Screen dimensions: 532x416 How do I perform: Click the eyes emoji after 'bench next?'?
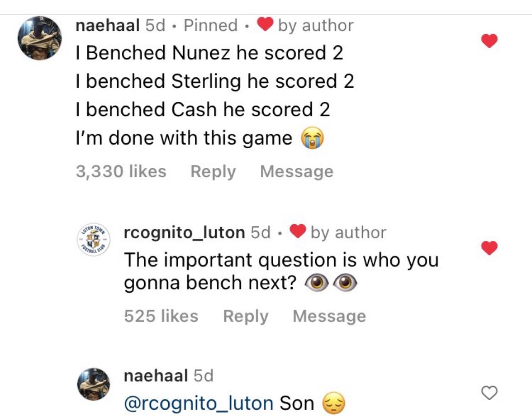pyautogui.click(x=331, y=283)
